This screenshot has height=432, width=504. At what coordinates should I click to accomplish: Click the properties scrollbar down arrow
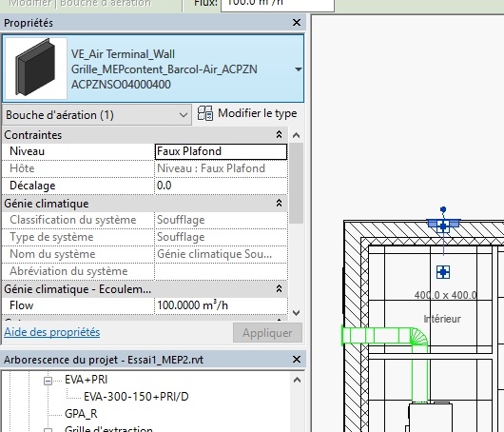297,313
